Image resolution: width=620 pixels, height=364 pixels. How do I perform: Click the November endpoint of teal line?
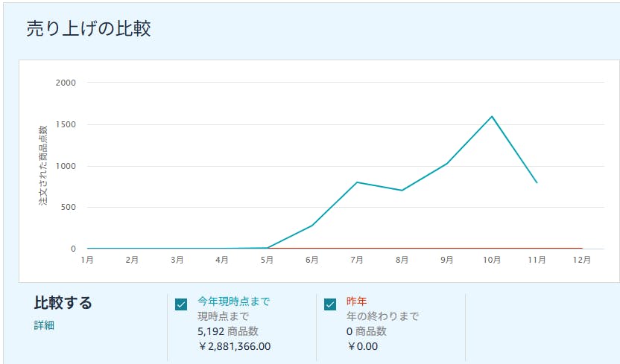(x=537, y=182)
